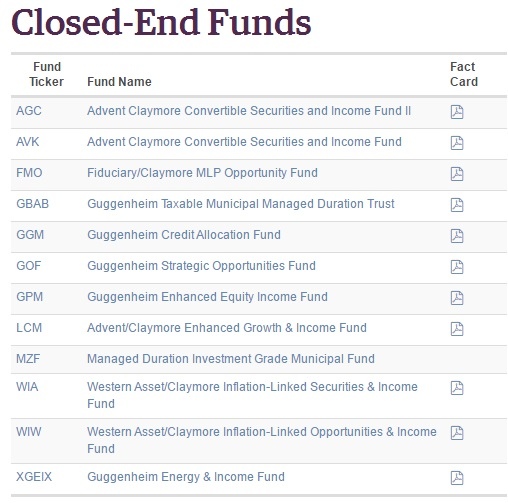Select the MZF ticker link

pos(28,359)
